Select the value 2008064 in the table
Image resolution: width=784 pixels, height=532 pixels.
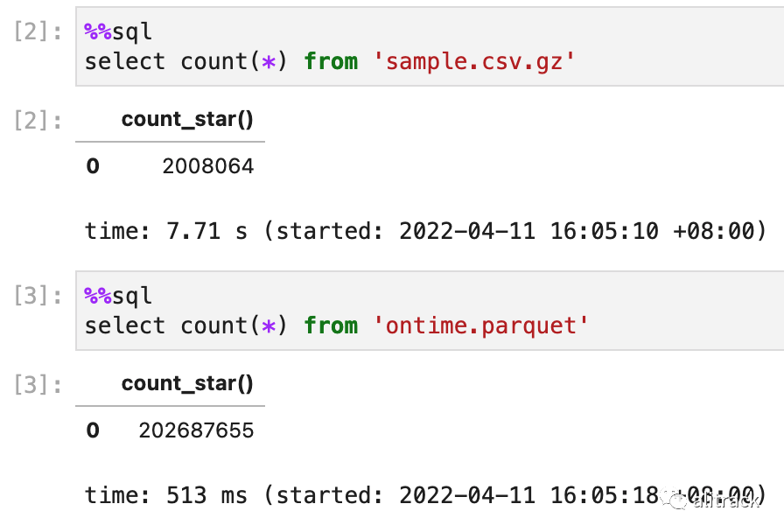click(208, 166)
